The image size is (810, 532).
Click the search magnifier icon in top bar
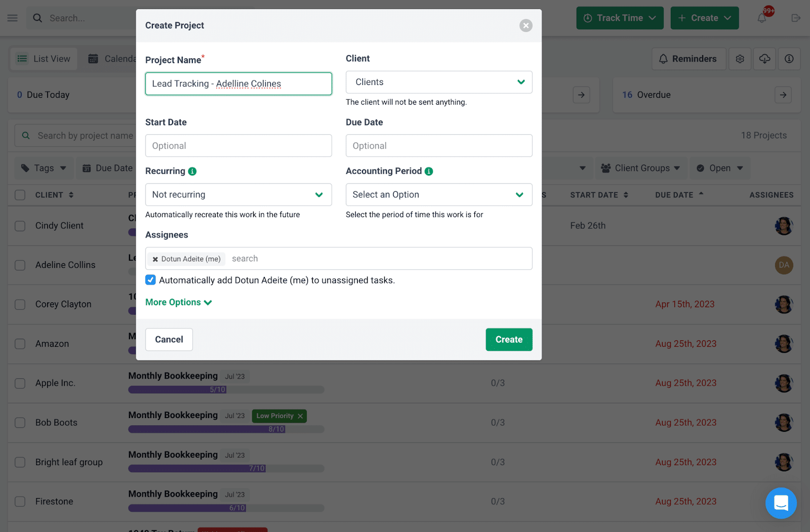(37, 18)
